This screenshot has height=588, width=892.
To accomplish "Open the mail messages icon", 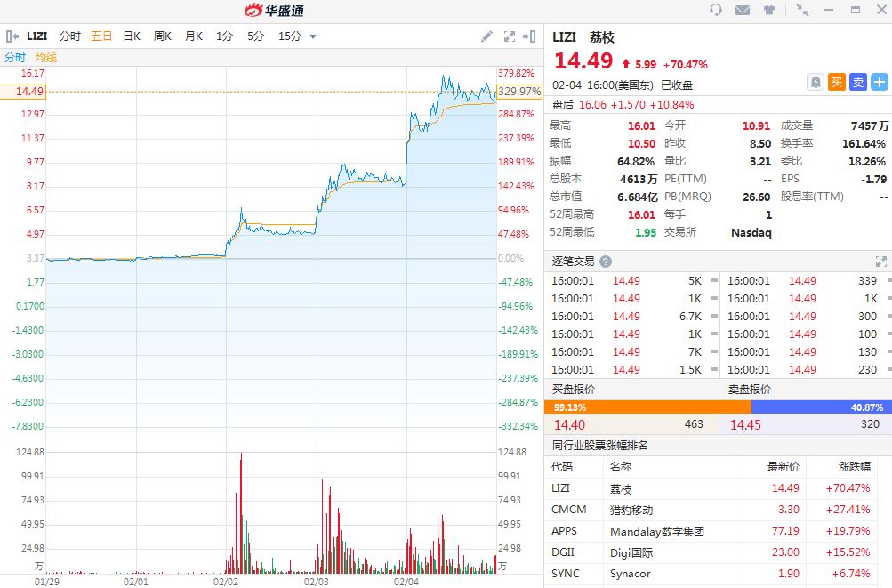I will (x=743, y=10).
